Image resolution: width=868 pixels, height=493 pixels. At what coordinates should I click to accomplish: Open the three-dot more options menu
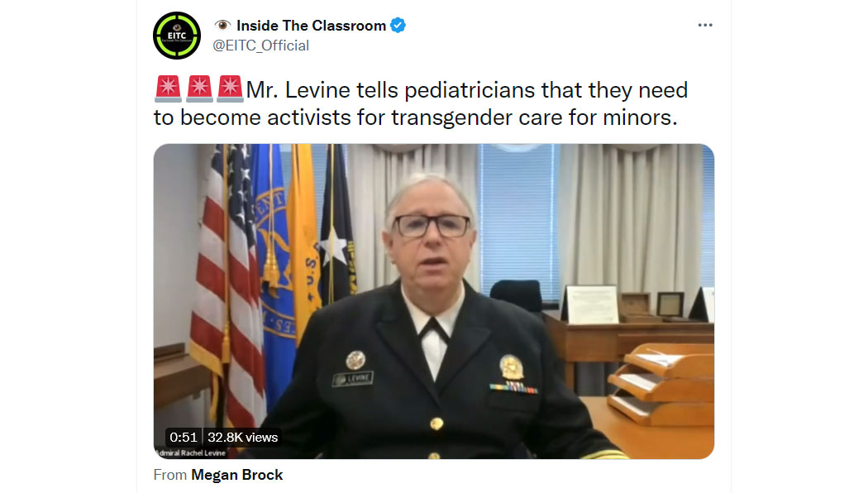(704, 25)
